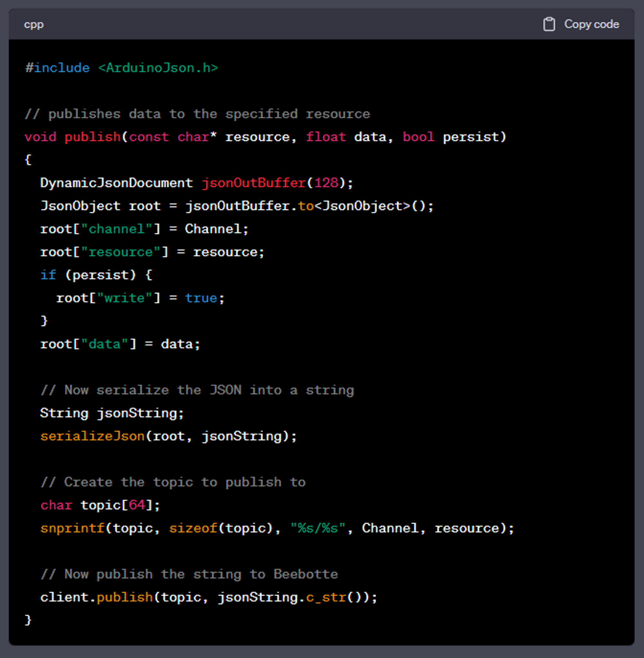Click the "data" string key
The height and width of the screenshot is (658, 644).
pyautogui.click(x=105, y=344)
